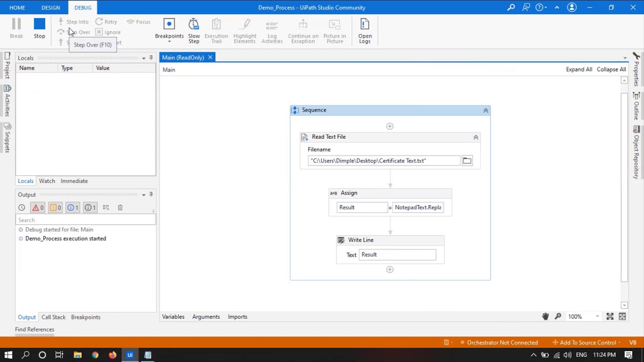Switch to the Locals tab
The width and height of the screenshot is (644, 362).
[x=26, y=181]
